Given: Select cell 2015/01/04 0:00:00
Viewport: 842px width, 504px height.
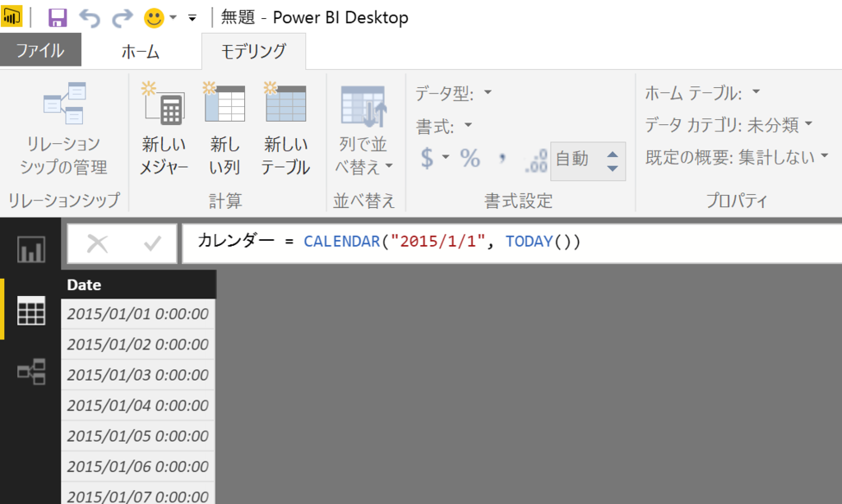Looking at the screenshot, I should pos(138,406).
